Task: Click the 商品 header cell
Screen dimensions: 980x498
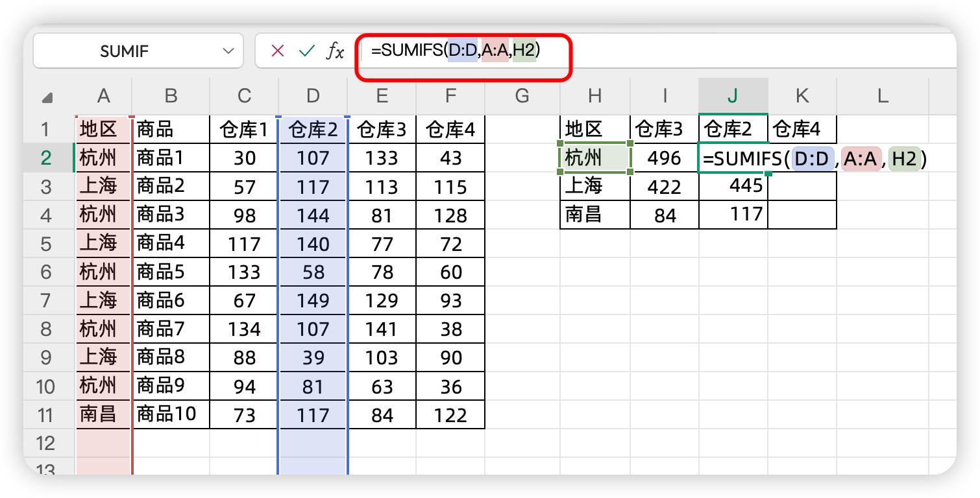Action: click(171, 130)
